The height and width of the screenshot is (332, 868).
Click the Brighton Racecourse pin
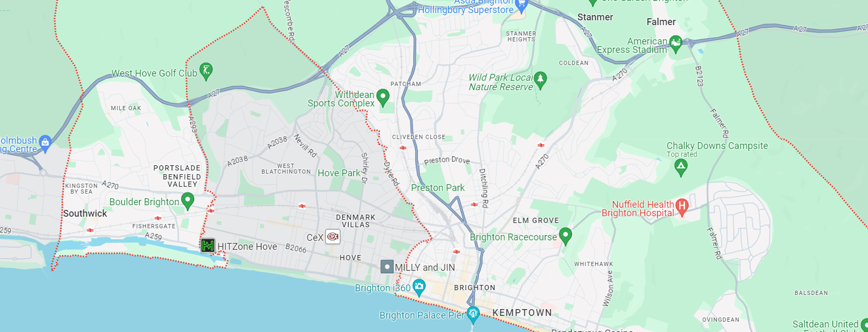coord(566,236)
